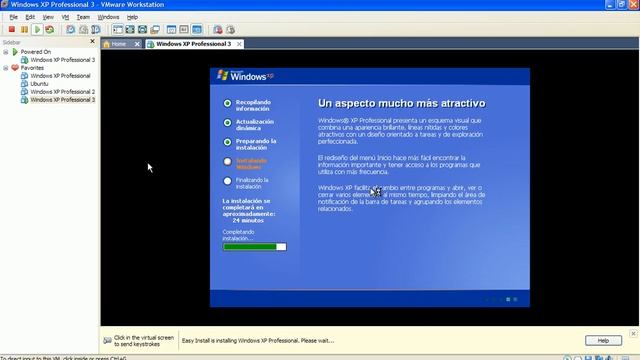Click the yellow Suspend toolbar icon

point(24,29)
